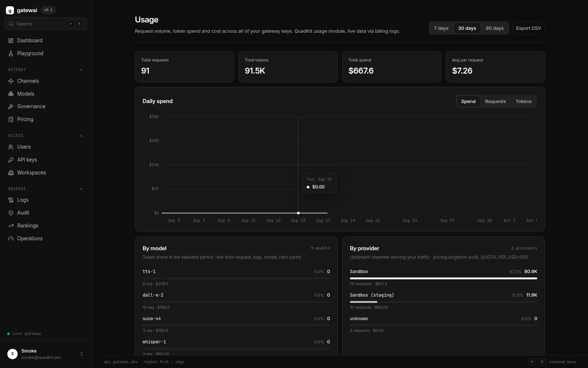Screen dimensions: 588x368
Task: Switch chart to Spend tab
Action: coord(468,101)
